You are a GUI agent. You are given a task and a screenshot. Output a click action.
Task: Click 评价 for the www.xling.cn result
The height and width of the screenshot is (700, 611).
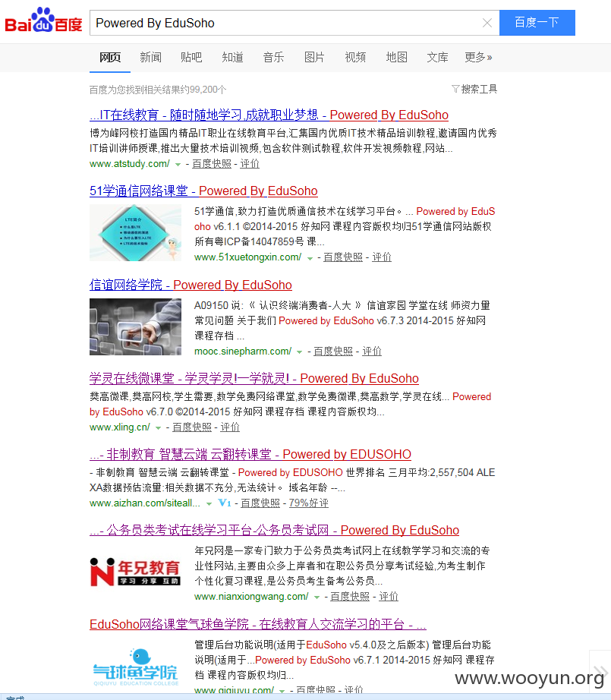click(230, 427)
